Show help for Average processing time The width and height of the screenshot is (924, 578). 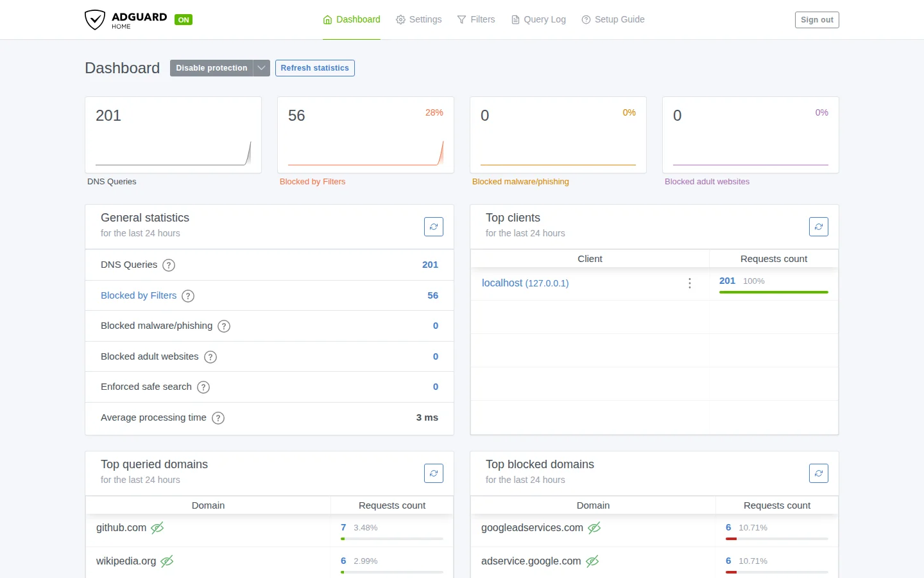tap(218, 418)
